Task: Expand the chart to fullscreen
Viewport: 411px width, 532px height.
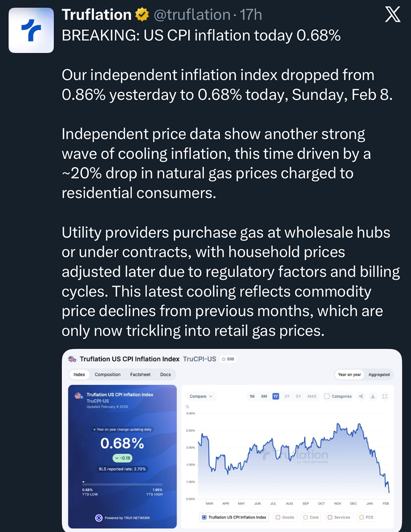Action: click(x=385, y=396)
